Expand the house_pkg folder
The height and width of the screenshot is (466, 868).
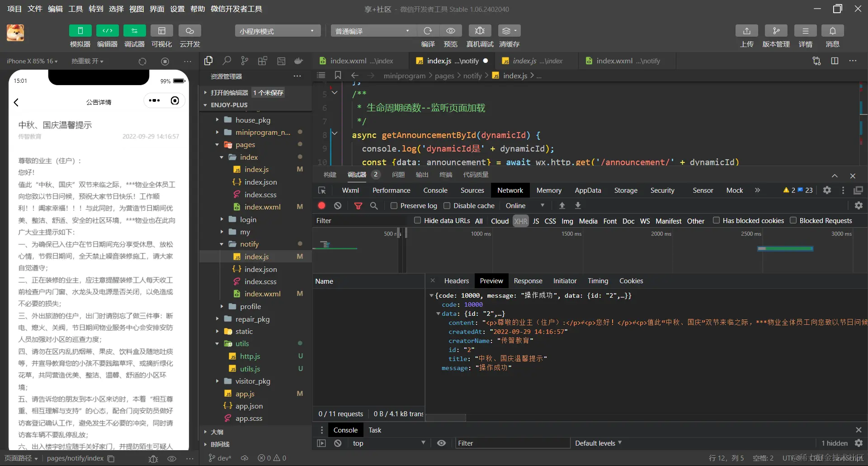[253, 120]
